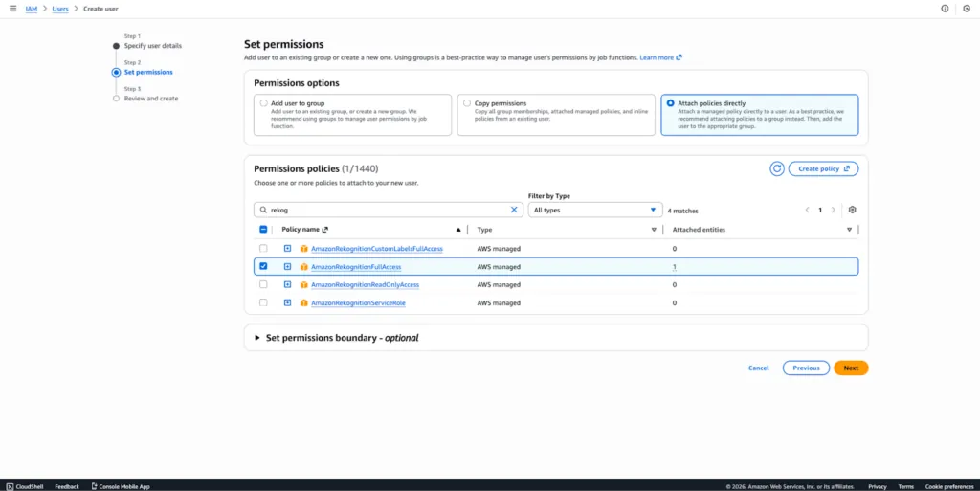
Task: Check AmazonRekognitionCustomLabelsFullAccess policy
Action: [x=263, y=249]
